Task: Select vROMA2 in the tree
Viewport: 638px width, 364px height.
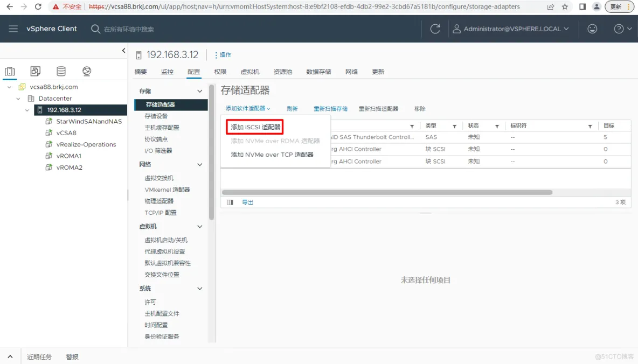Action: (x=69, y=167)
